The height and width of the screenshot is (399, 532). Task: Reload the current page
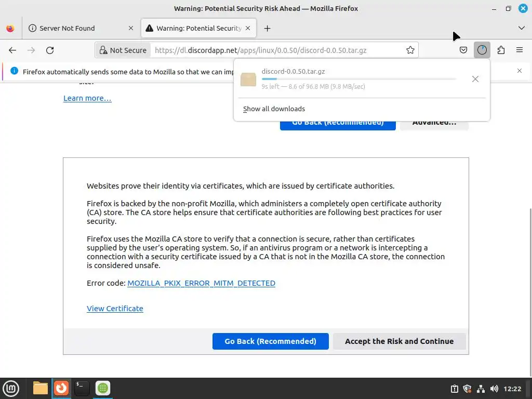[50, 50]
